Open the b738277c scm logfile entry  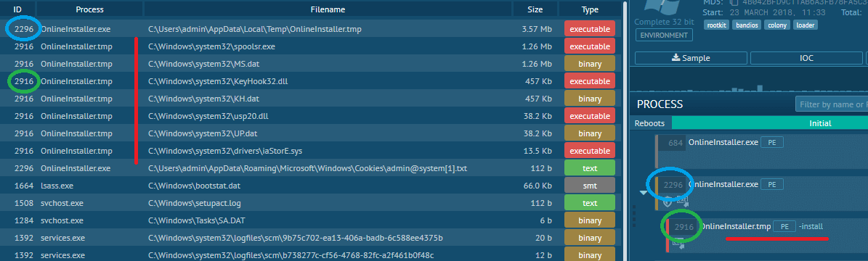pyautogui.click(x=291, y=255)
